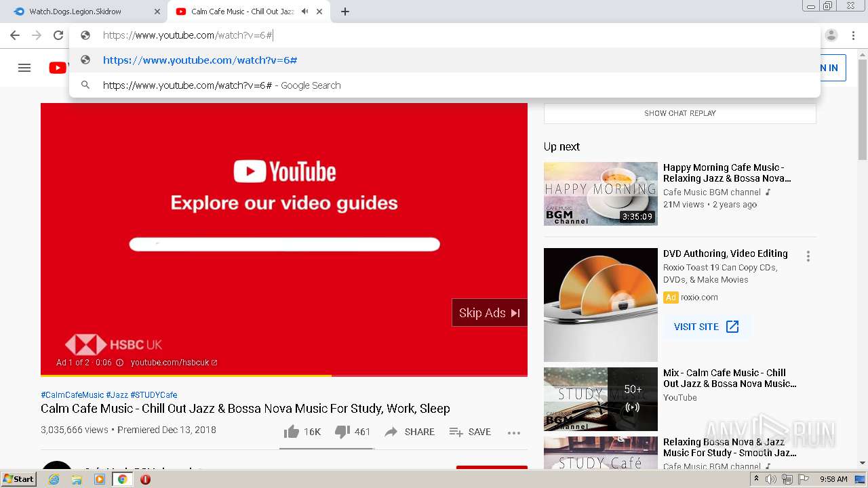The width and height of the screenshot is (868, 488).
Task: Click the video title text Calm Cafe Music
Action: (245, 409)
